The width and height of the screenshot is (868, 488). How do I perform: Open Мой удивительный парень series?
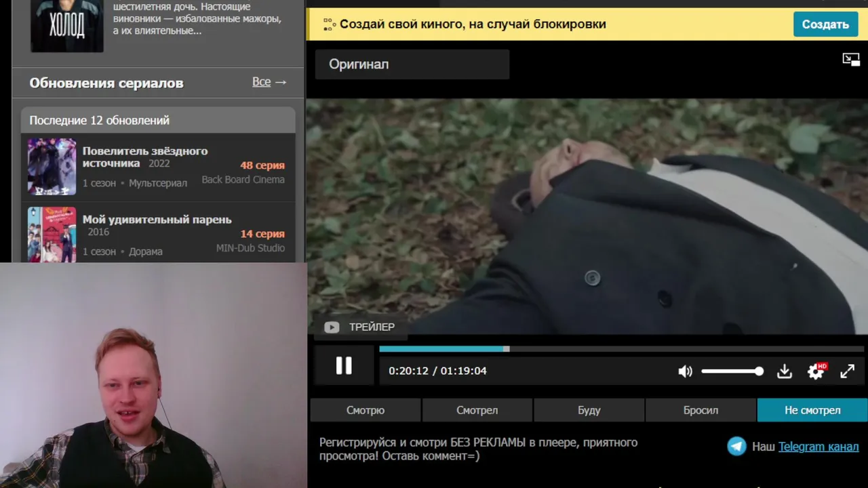pyautogui.click(x=157, y=220)
